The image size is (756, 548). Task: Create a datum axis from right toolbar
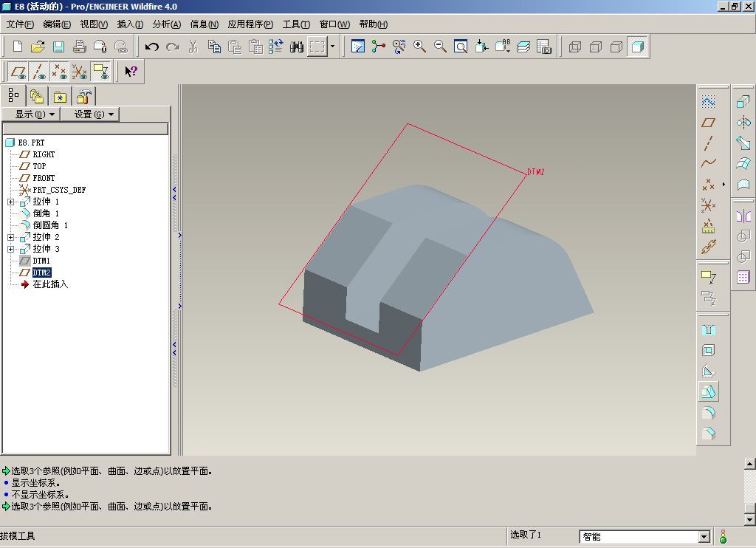(708, 143)
